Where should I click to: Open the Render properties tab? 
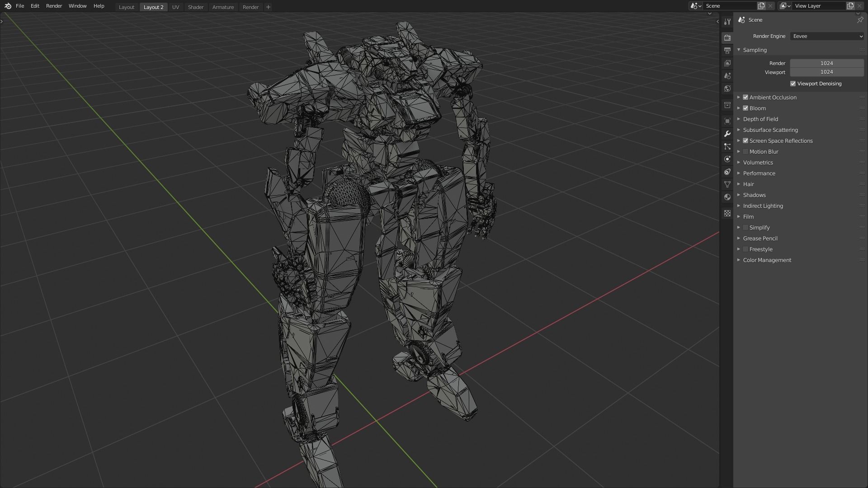coord(727,38)
